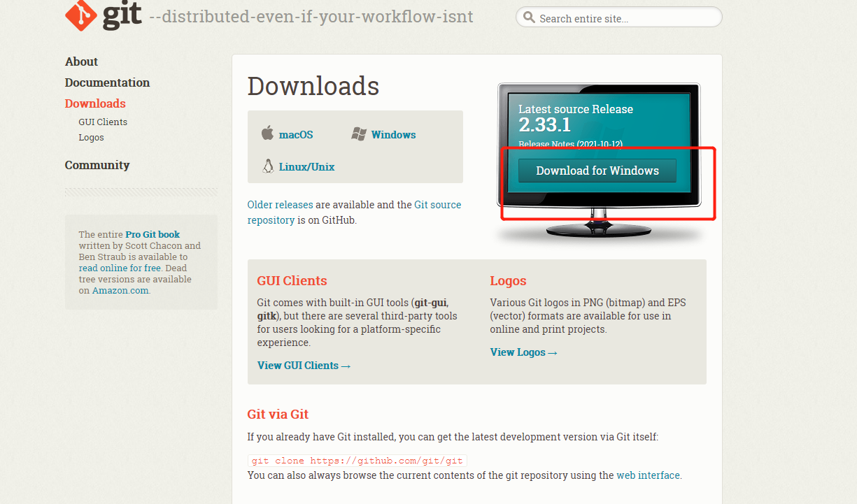Image resolution: width=857 pixels, height=504 pixels.
Task: Click the Windows flag icon
Action: (359, 134)
